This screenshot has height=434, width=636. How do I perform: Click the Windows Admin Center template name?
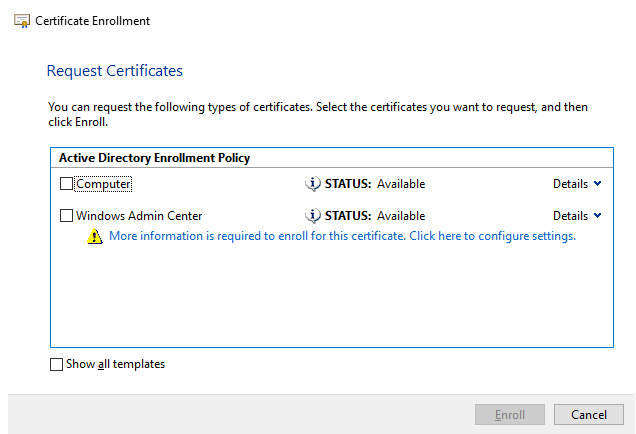pyautogui.click(x=139, y=216)
